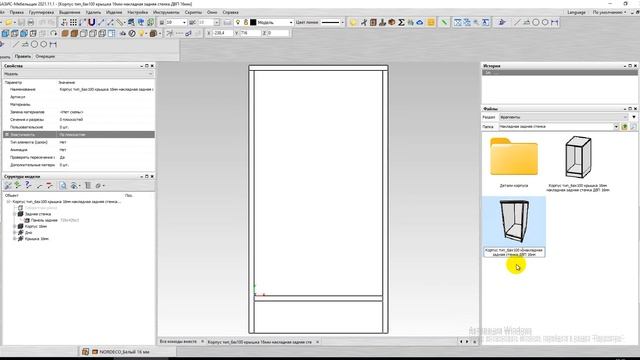Viewport: 640px width, 360px height.
Task: Expand Корпус 16мм tree node
Action: tap(15, 226)
